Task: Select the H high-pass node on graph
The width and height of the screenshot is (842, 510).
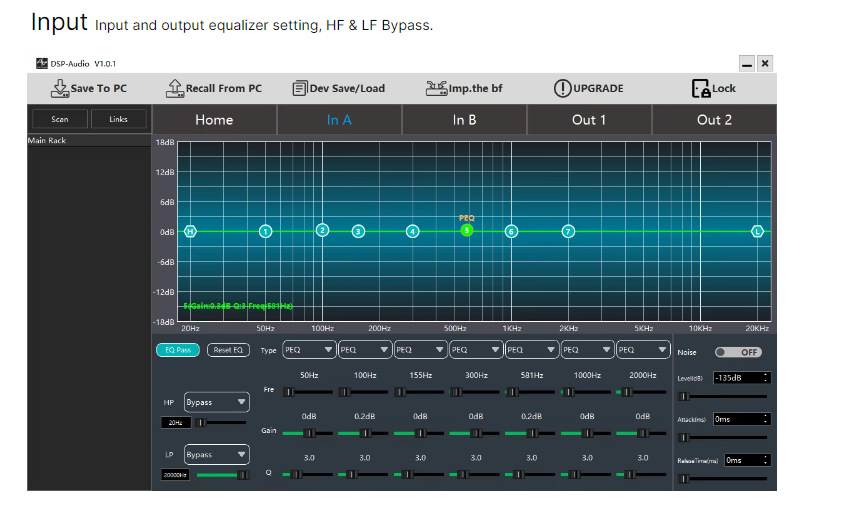Action: pos(190,231)
